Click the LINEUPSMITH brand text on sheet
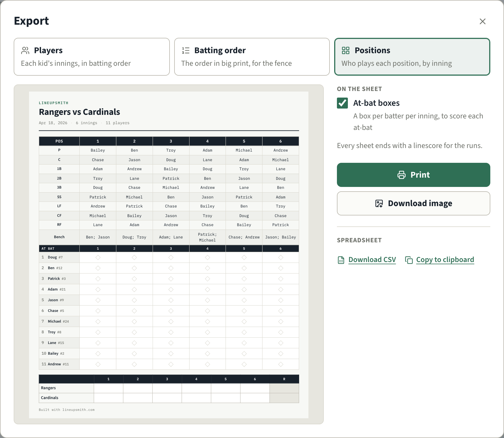504x438 pixels. click(x=54, y=103)
